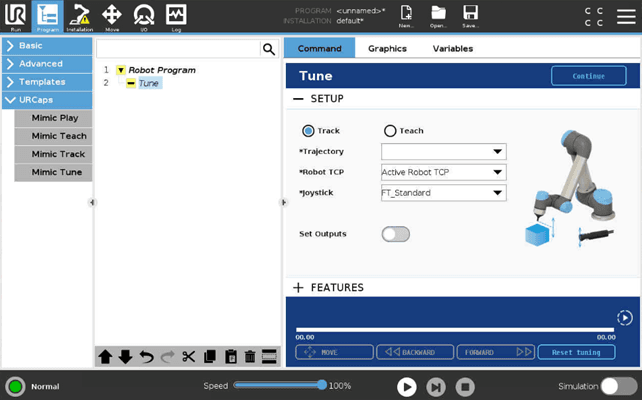Click the Speed slider handle
The width and height of the screenshot is (642, 400).
pos(322,385)
